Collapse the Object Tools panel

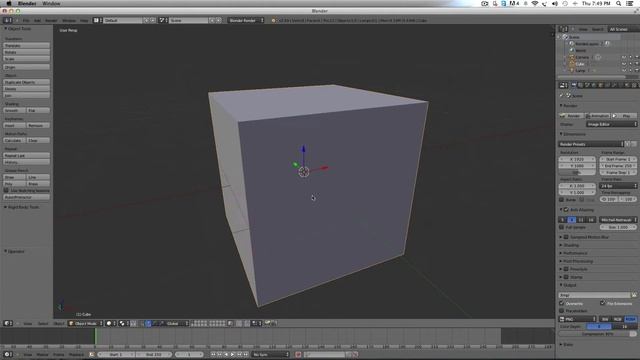[x=6, y=29]
